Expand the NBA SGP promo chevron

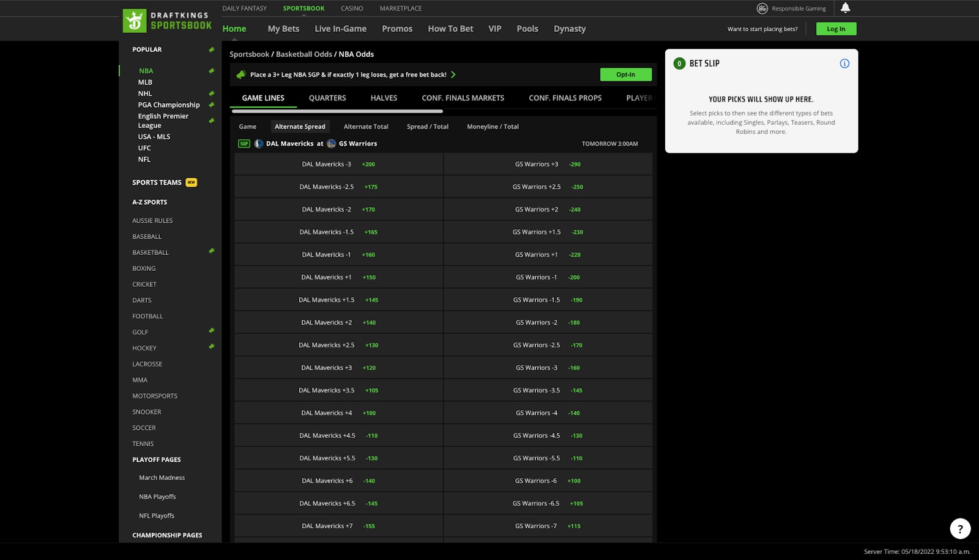coord(453,75)
